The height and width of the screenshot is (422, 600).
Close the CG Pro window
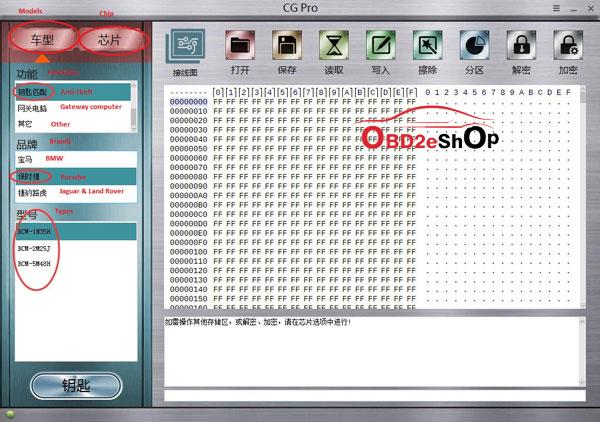(x=591, y=8)
